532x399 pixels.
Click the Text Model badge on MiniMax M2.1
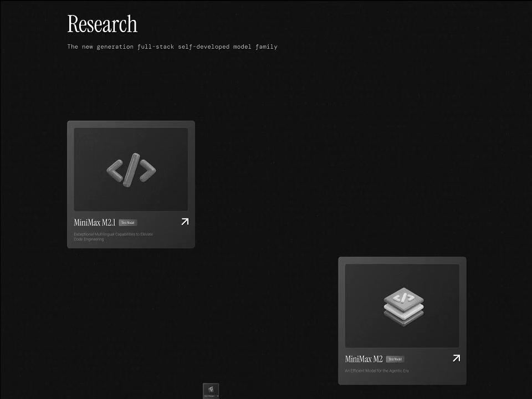tap(127, 222)
